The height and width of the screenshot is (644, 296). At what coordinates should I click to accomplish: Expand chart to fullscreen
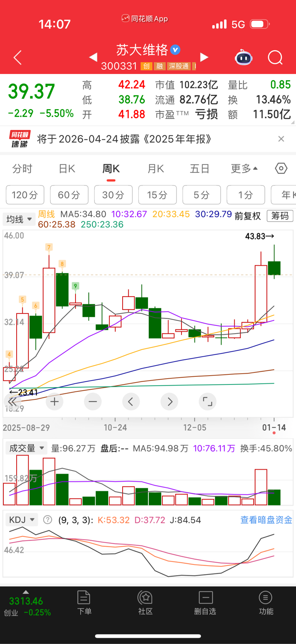pyautogui.click(x=207, y=402)
